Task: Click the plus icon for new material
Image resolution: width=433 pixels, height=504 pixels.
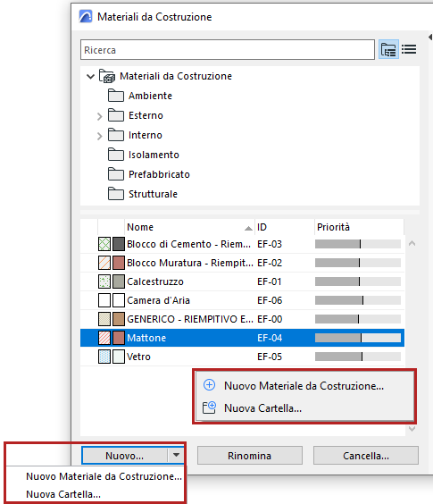Action: (x=210, y=385)
